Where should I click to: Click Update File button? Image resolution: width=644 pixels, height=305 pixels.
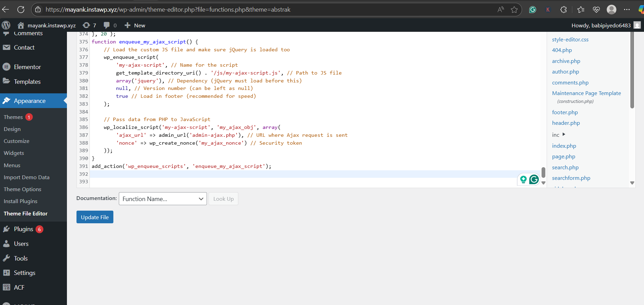click(x=95, y=217)
